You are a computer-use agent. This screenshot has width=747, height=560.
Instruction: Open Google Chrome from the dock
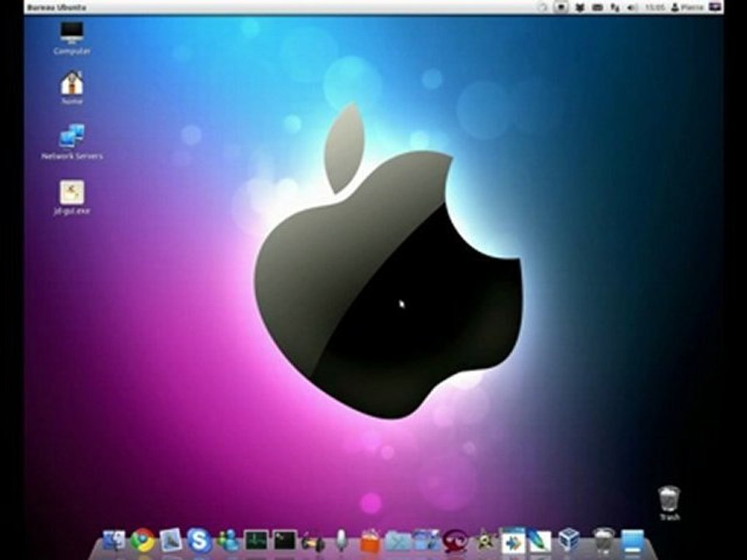[x=143, y=541]
